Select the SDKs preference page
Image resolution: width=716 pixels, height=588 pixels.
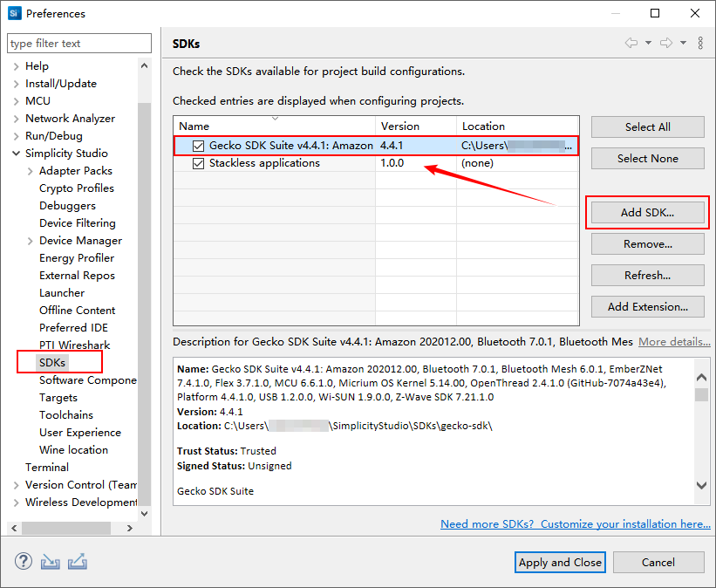[x=52, y=362]
